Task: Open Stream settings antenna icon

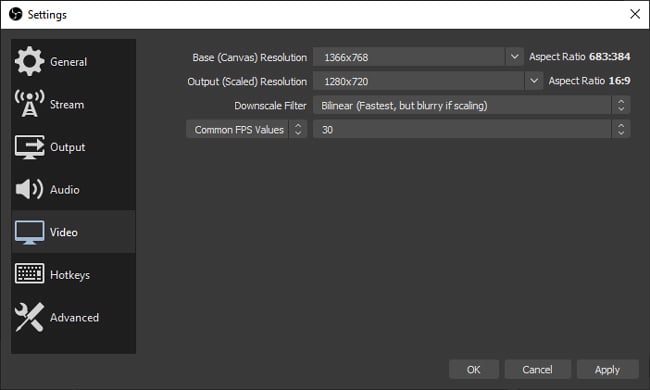Action: [29, 104]
